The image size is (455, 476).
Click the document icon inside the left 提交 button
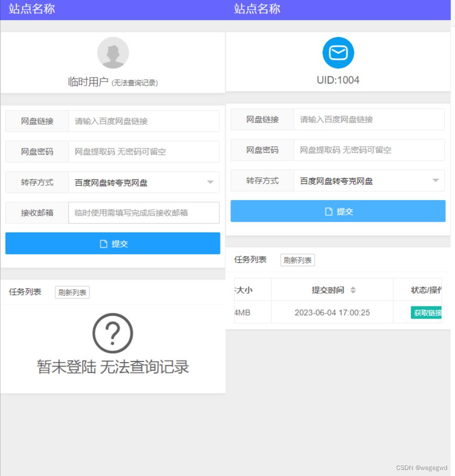click(103, 244)
